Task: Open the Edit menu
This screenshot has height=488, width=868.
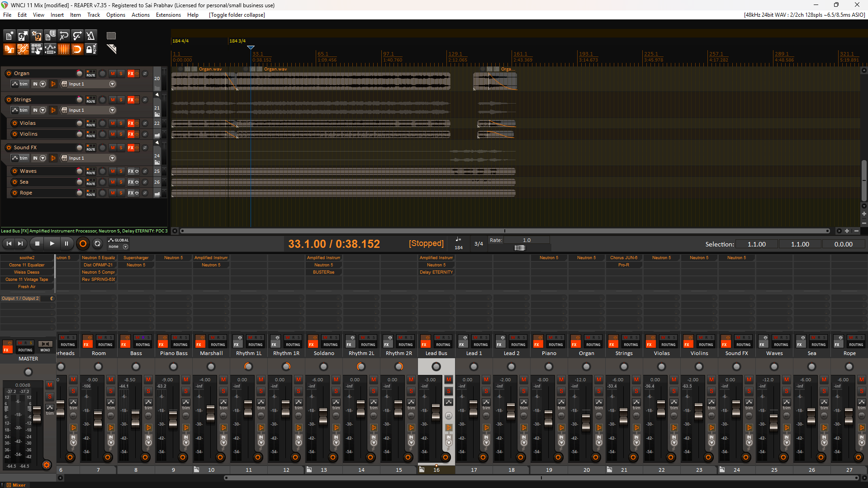Action: [22, 15]
